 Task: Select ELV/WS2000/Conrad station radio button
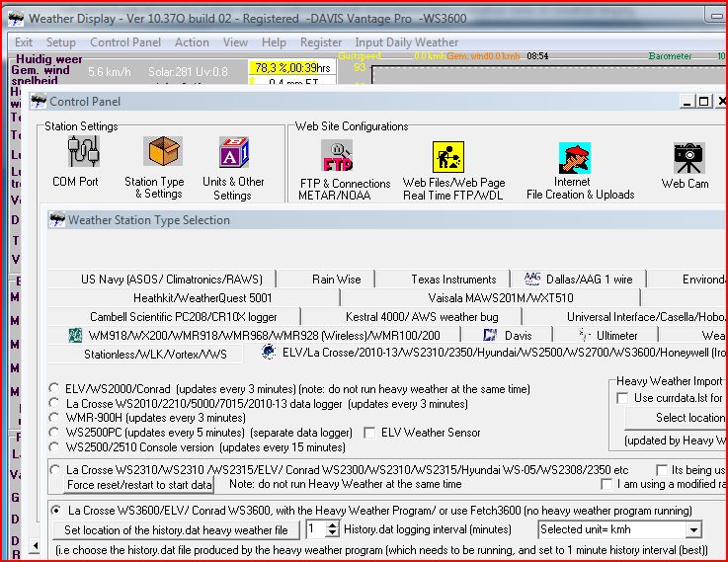pyautogui.click(x=54, y=388)
